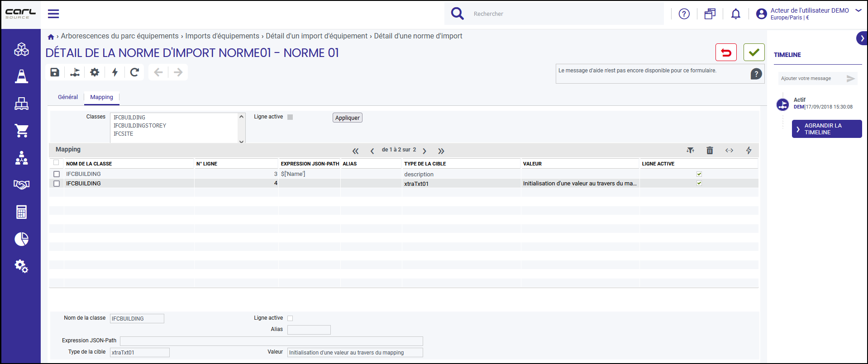Check the row 3 IFCBUILDING checkbox
This screenshot has height=364, width=868.
(57, 174)
